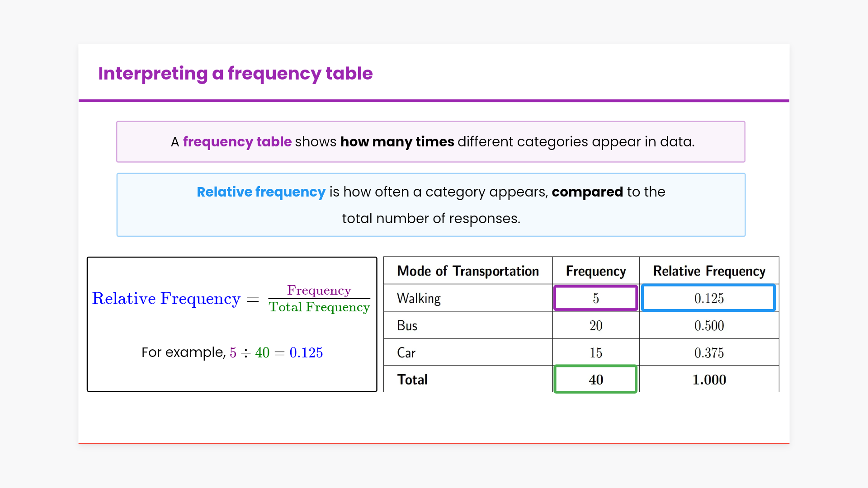
Task: Click "Relative Frequency" on the formula's left side
Action: (x=166, y=299)
